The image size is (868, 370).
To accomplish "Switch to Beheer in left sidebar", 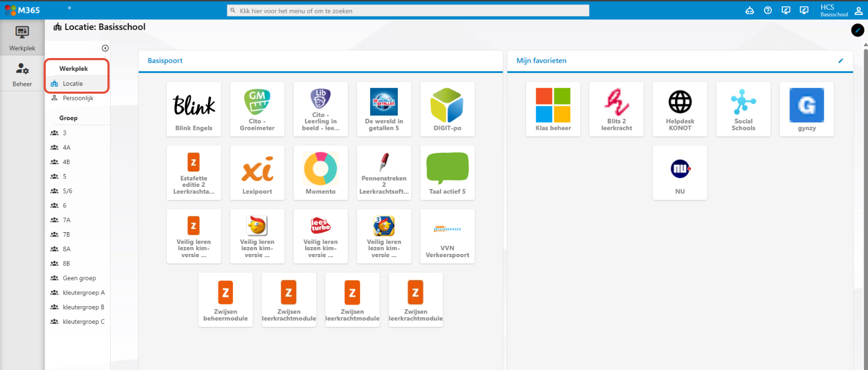I will click(22, 75).
